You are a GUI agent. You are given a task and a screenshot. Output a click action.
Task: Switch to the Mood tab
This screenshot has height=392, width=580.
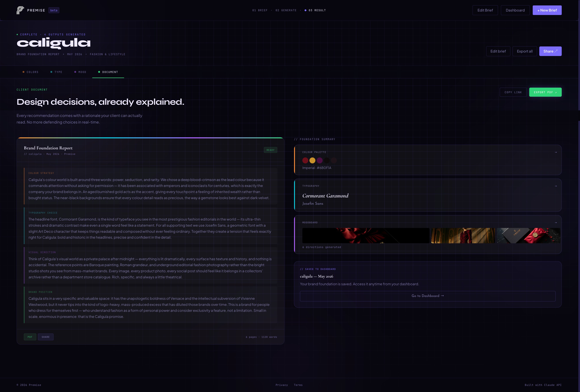[x=80, y=72]
